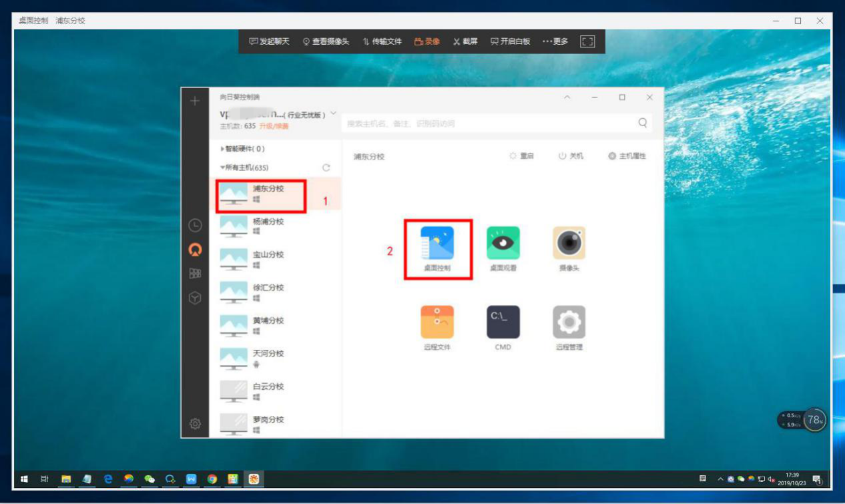Click 查看摄像头 in the remote toolbar
The height and width of the screenshot is (504, 845).
(326, 41)
